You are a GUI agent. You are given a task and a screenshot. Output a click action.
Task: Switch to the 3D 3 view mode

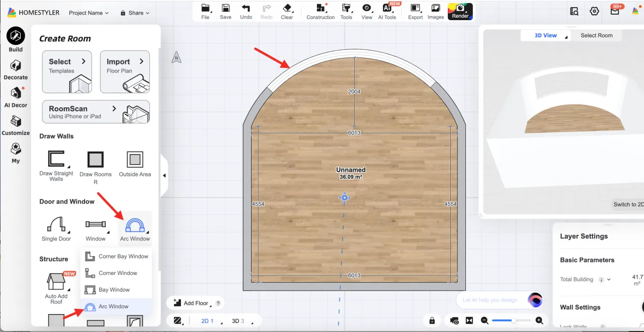pyautogui.click(x=237, y=321)
